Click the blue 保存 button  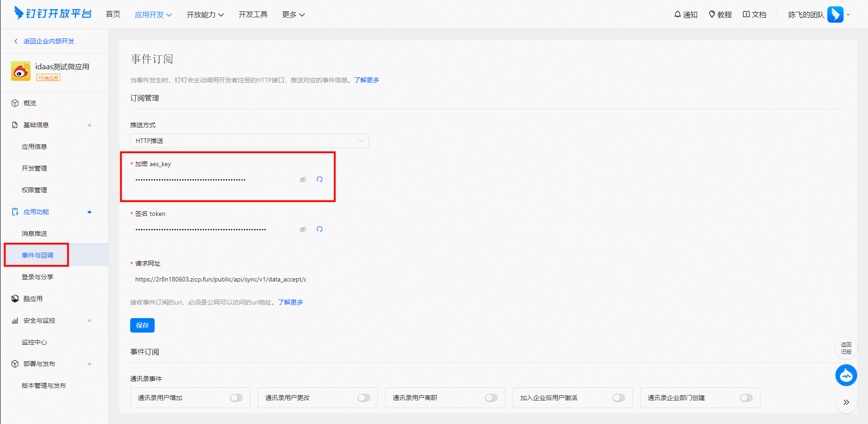pos(142,325)
